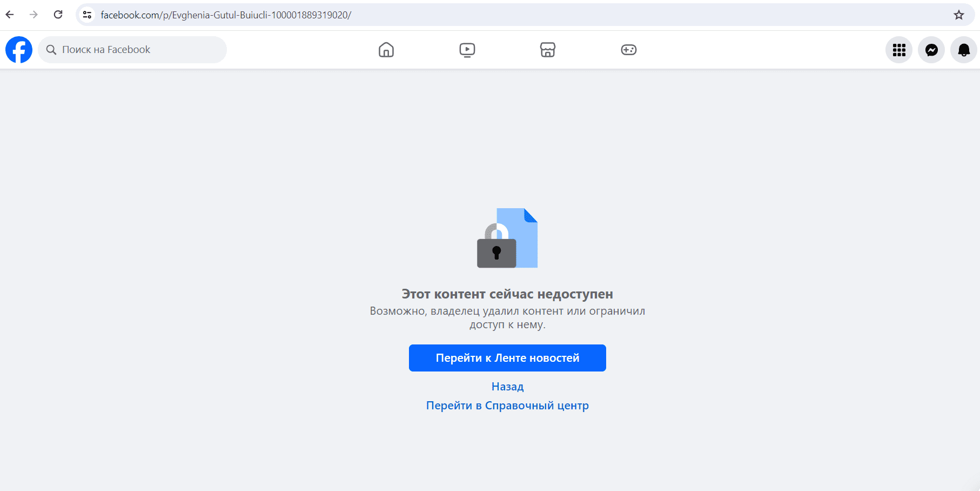980x491 pixels.
Task: Show notifications via bell icon
Action: pos(963,50)
